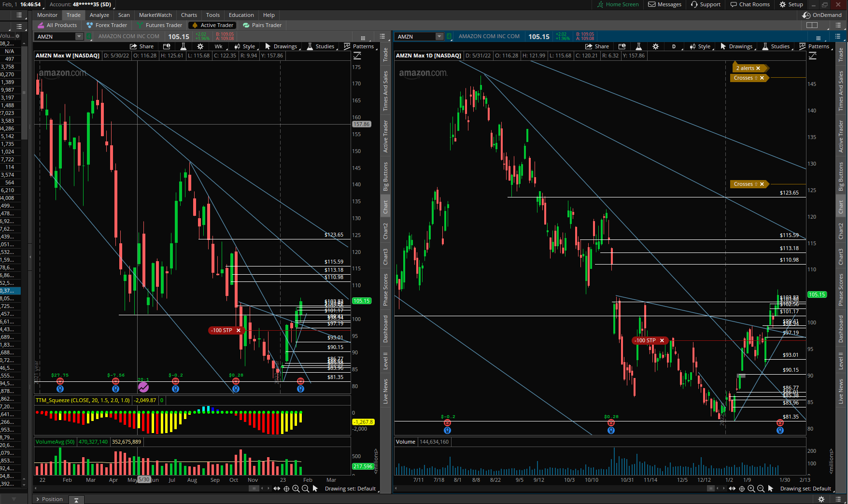Switch to the Scan tab
848x504 pixels.
coord(124,15)
